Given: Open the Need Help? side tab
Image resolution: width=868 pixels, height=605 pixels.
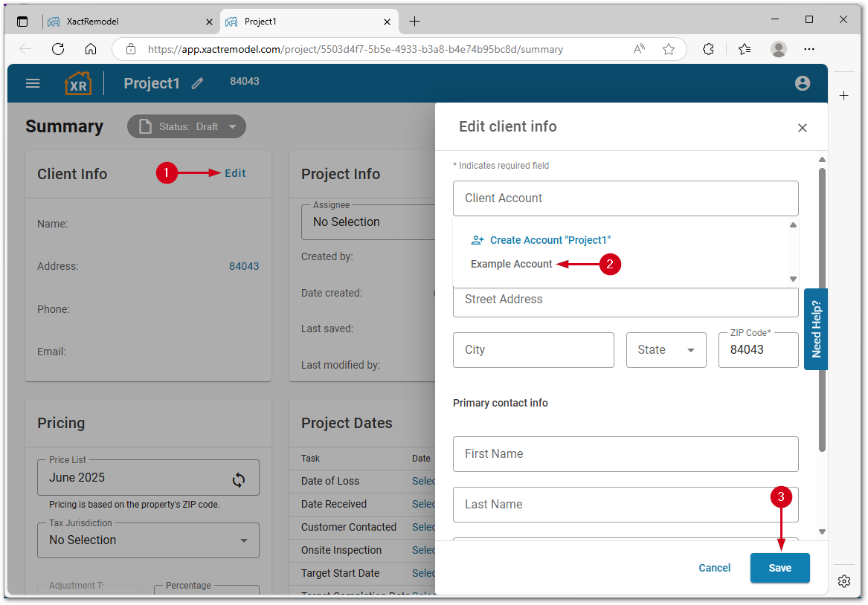Looking at the screenshot, I should point(815,329).
